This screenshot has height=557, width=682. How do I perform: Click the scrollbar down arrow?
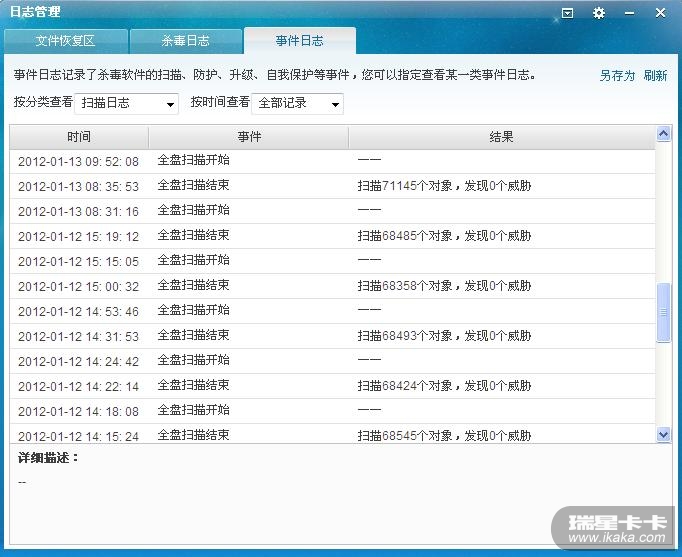(663, 434)
